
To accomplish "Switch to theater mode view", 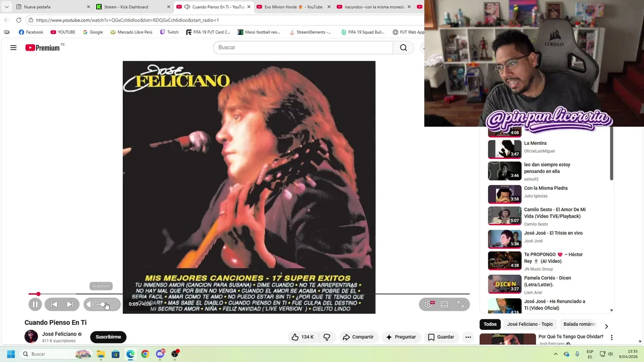I will 445,304.
